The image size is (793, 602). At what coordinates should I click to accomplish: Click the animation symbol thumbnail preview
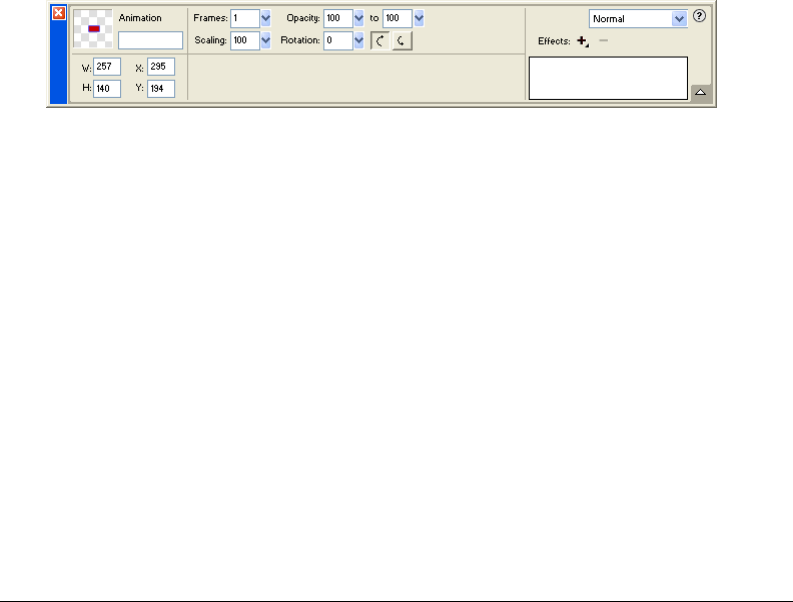coord(93,28)
